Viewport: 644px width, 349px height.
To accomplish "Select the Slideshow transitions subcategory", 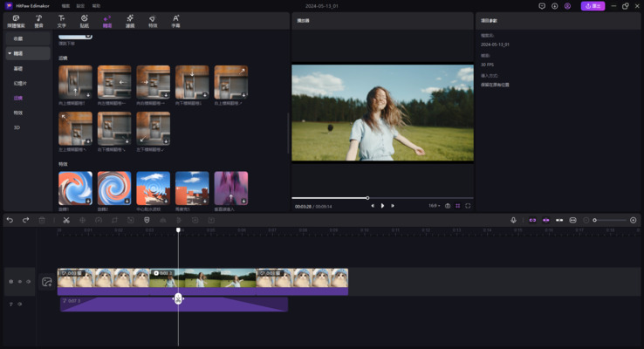I will point(20,84).
